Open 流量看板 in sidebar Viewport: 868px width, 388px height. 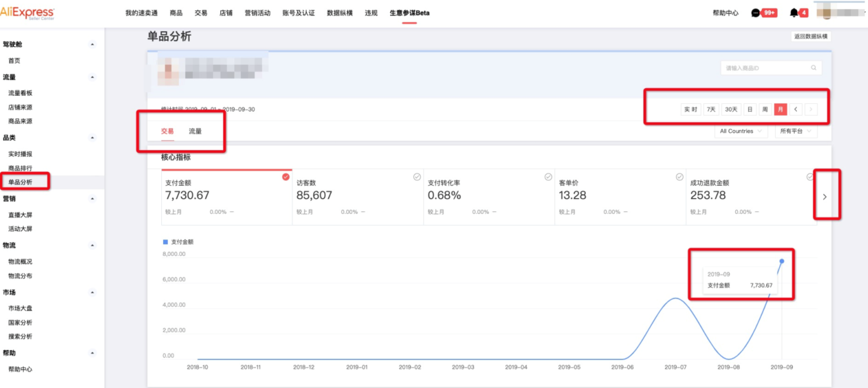tap(20, 93)
